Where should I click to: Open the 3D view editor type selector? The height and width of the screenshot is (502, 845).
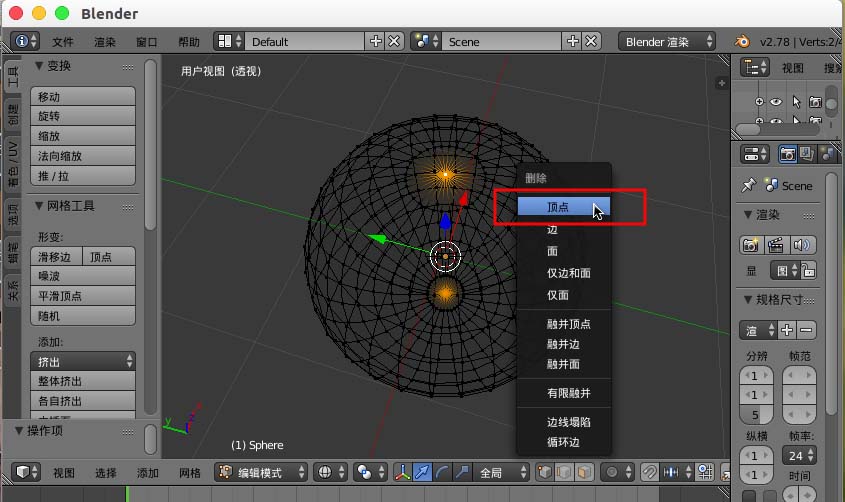pos(26,472)
